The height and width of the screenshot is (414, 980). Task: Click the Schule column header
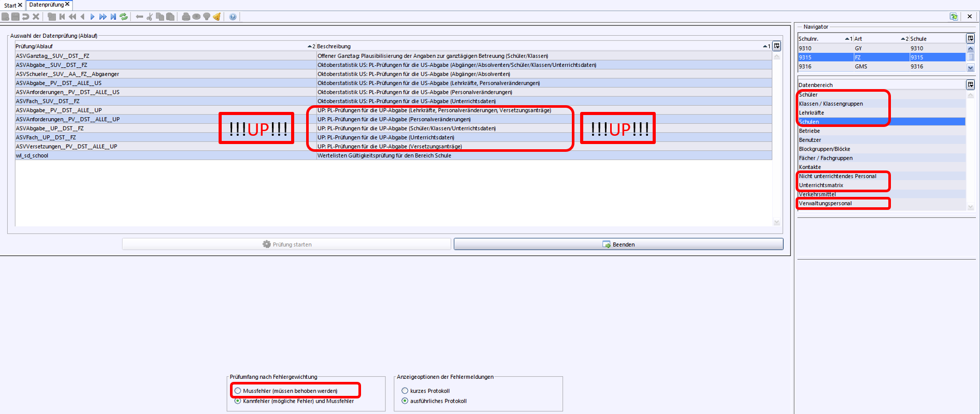[x=938, y=38]
